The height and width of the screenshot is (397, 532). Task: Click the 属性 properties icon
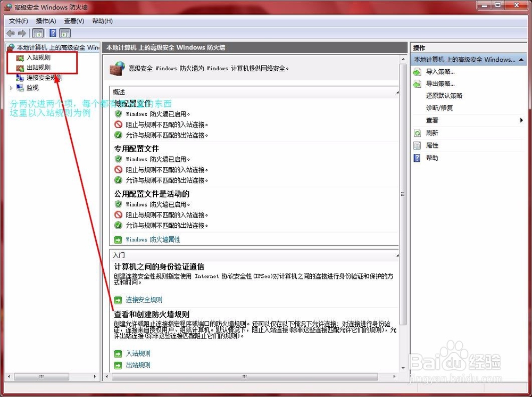point(417,146)
